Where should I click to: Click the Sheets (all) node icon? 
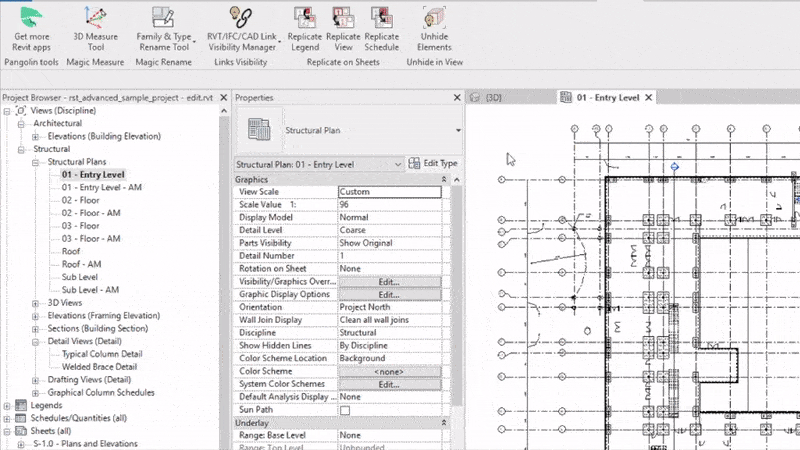click(x=21, y=431)
